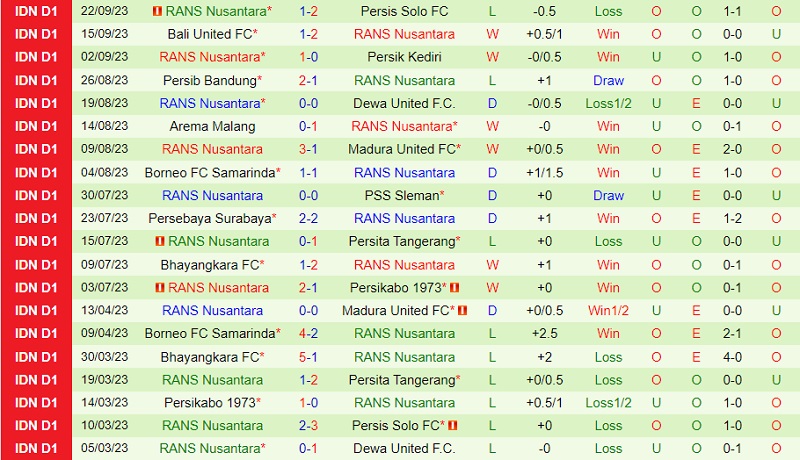Click the 5-1 full-time score

(309, 356)
